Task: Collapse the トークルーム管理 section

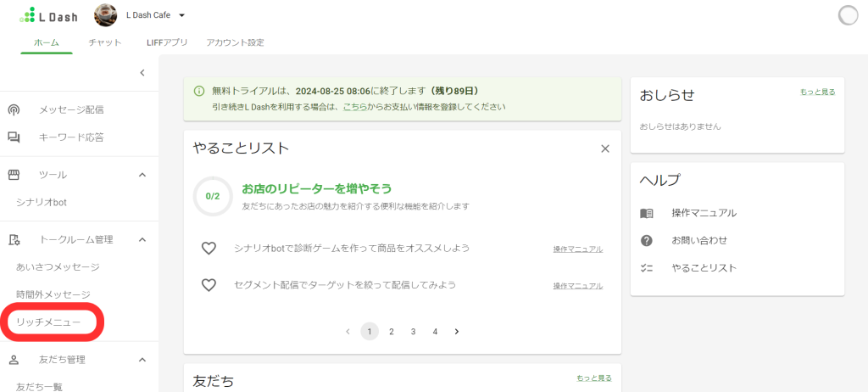Action: [x=142, y=240]
